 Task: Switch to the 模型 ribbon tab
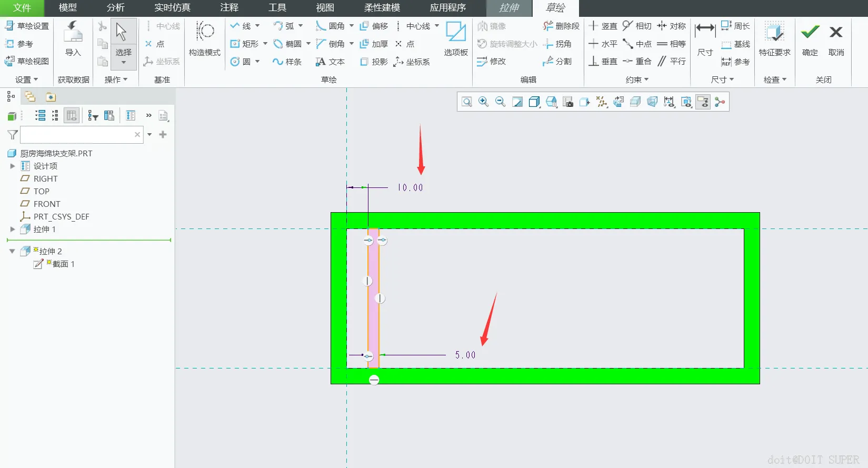[x=67, y=8]
